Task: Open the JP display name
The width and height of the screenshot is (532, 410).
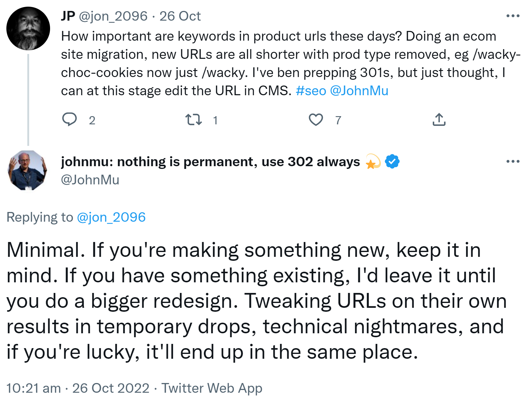Action: pyautogui.click(x=68, y=16)
